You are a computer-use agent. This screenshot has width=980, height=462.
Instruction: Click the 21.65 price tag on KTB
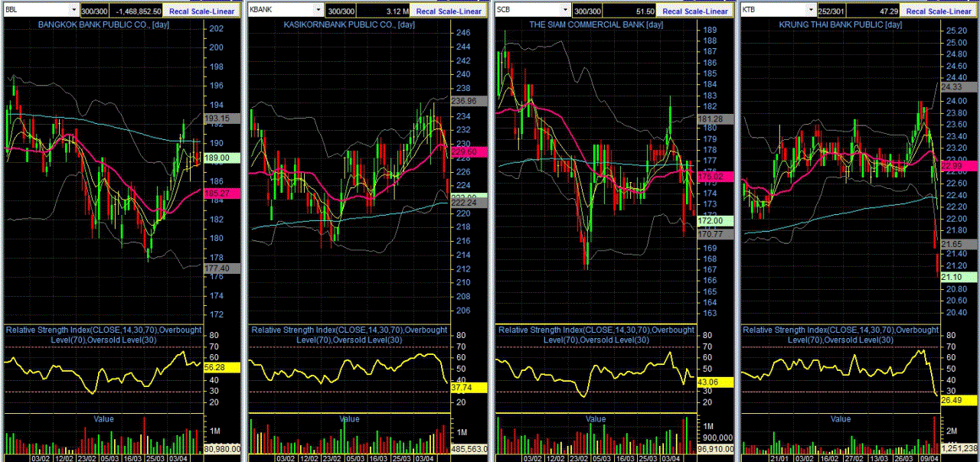[x=957, y=243]
